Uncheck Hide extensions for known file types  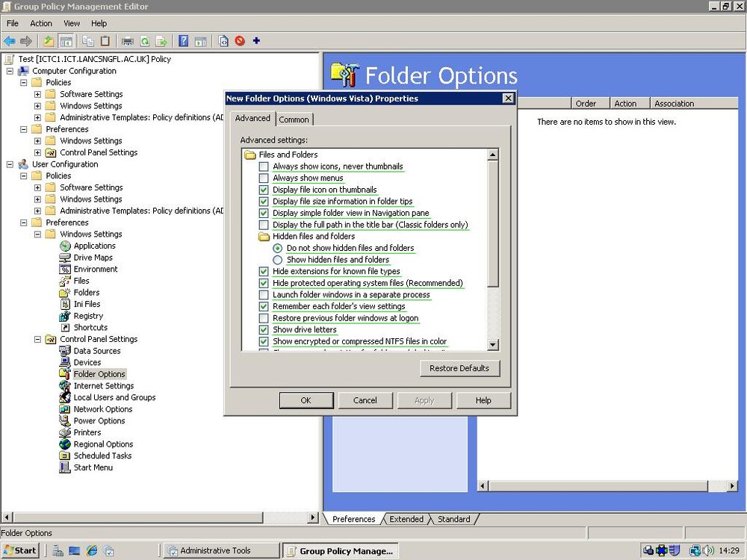pyautogui.click(x=264, y=272)
